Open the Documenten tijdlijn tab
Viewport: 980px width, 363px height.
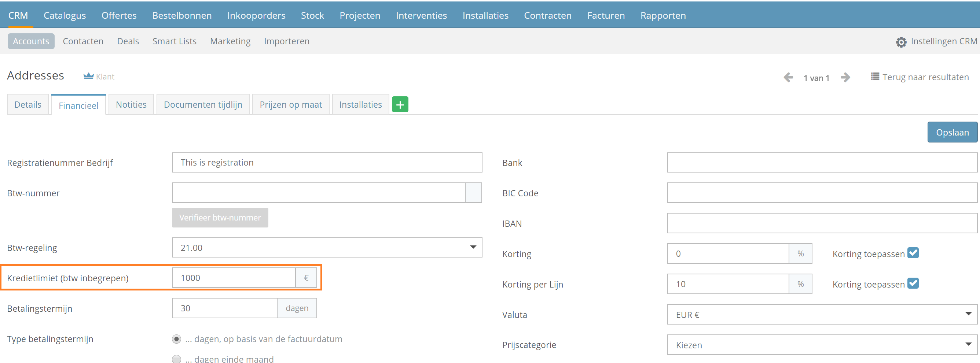pyautogui.click(x=203, y=104)
